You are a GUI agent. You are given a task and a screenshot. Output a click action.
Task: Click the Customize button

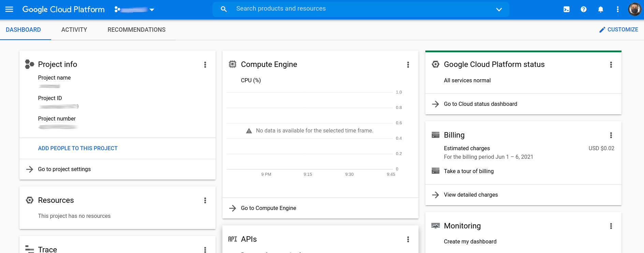click(x=618, y=30)
